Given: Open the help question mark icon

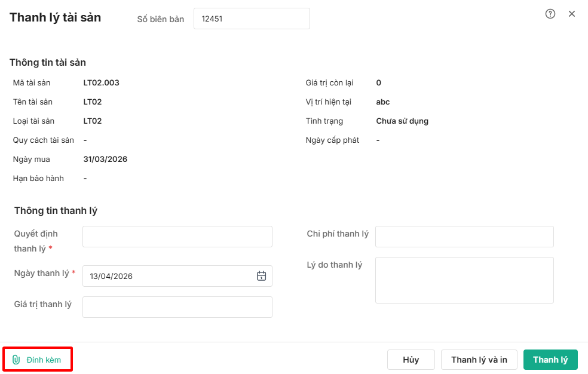Looking at the screenshot, I should point(550,14).
